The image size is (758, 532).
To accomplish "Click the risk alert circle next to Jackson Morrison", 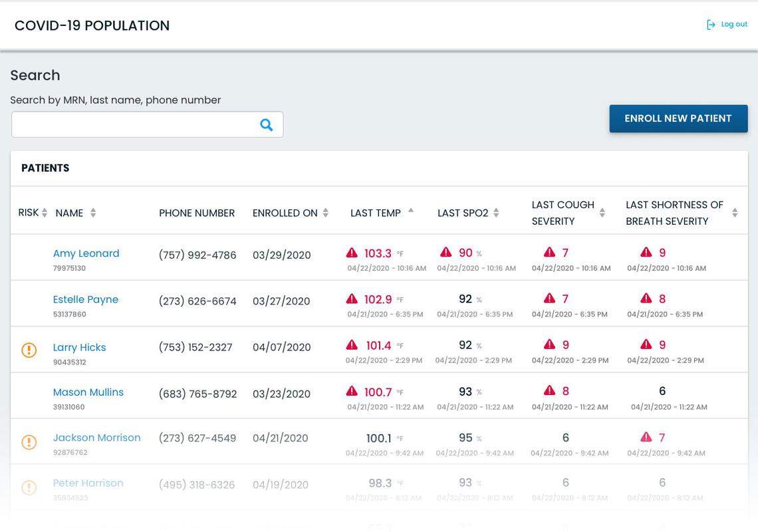I will (28, 440).
